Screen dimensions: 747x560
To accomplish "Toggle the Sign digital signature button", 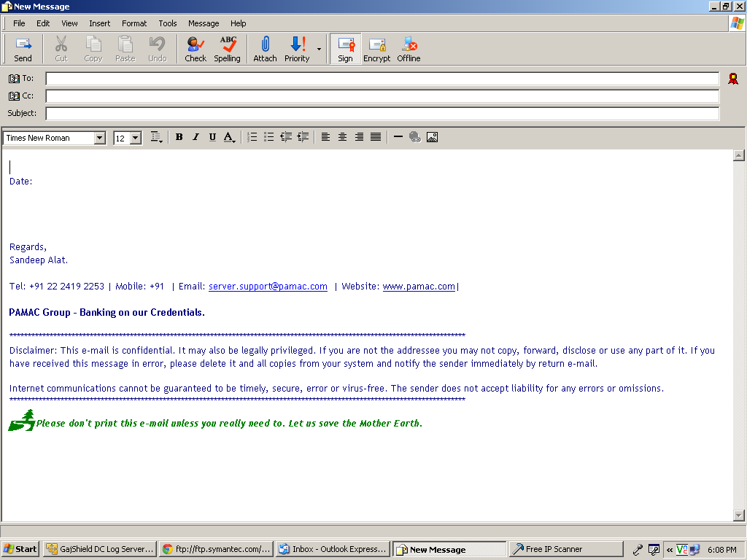I will tap(345, 49).
